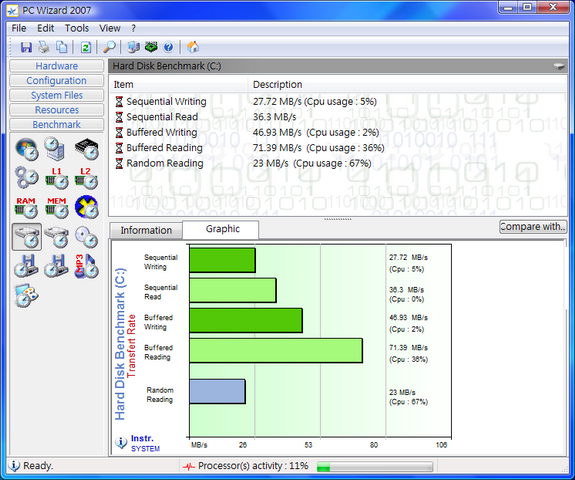Image resolution: width=575 pixels, height=480 pixels.
Task: Click the Processor(s) activity : 11% status text
Action: (253, 466)
